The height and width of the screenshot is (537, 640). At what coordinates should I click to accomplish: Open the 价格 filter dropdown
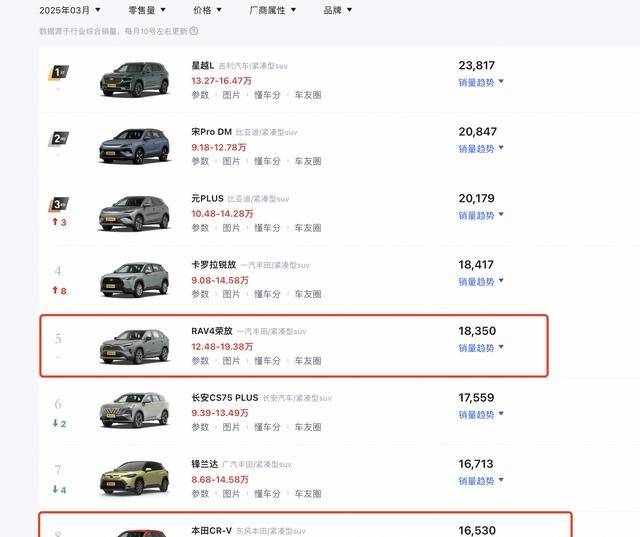(x=207, y=10)
